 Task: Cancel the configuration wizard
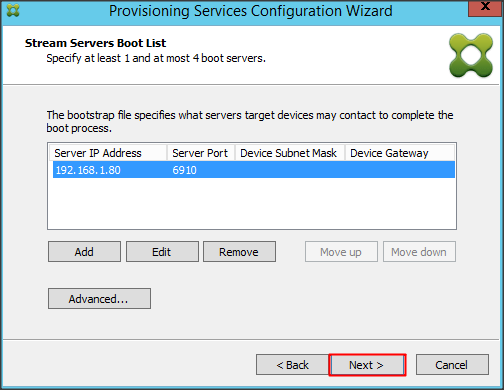(452, 365)
